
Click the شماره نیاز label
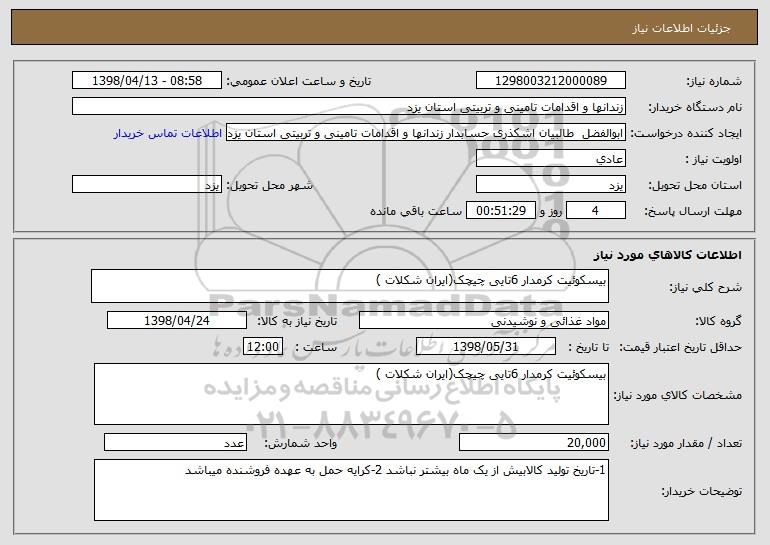(x=713, y=82)
